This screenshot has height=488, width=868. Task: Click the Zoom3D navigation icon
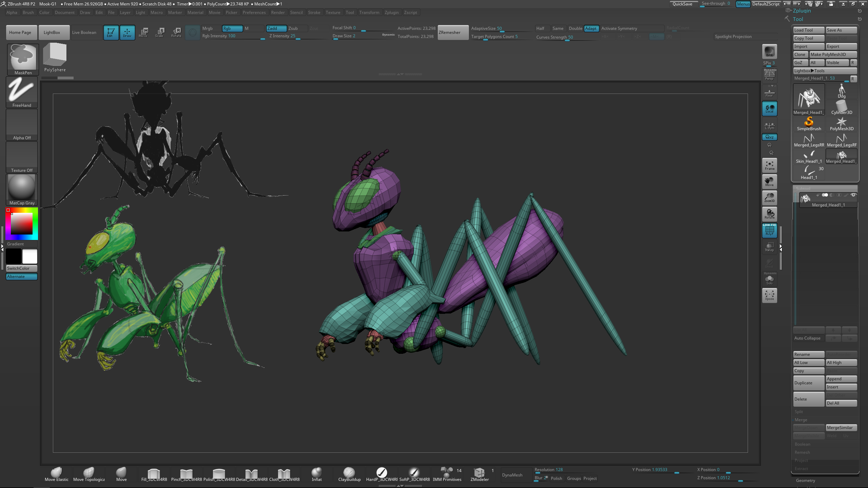pyautogui.click(x=769, y=197)
